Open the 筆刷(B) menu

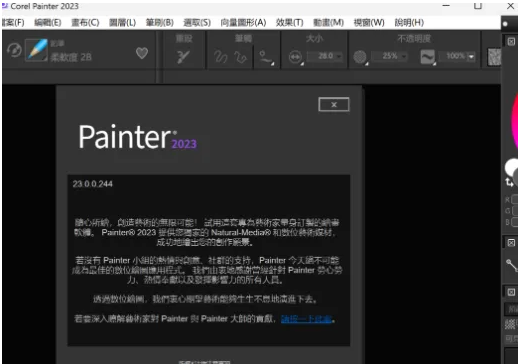[x=160, y=22]
